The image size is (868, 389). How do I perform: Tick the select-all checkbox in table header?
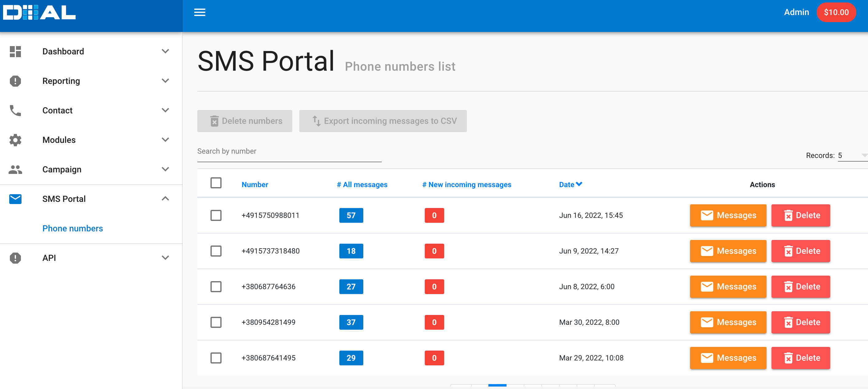216,183
